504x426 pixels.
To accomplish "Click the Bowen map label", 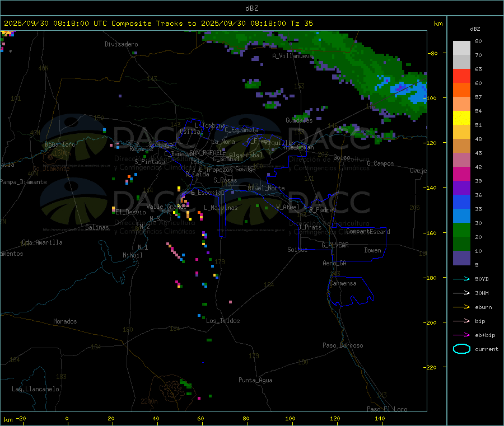I will (x=372, y=250).
